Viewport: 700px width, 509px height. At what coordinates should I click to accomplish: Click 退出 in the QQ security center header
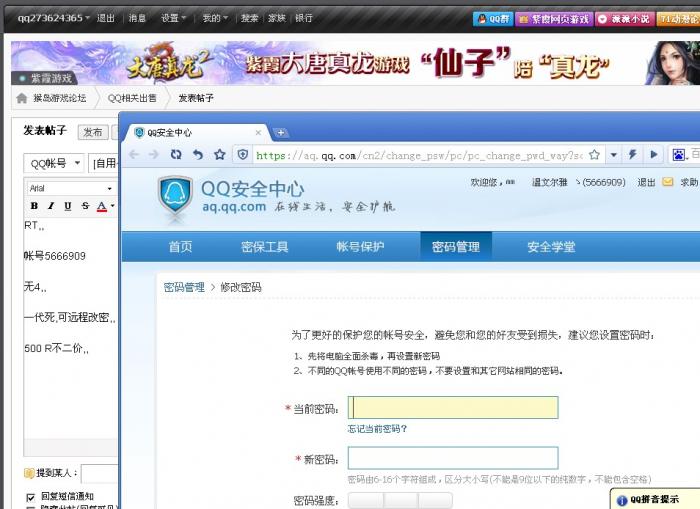pyautogui.click(x=646, y=182)
